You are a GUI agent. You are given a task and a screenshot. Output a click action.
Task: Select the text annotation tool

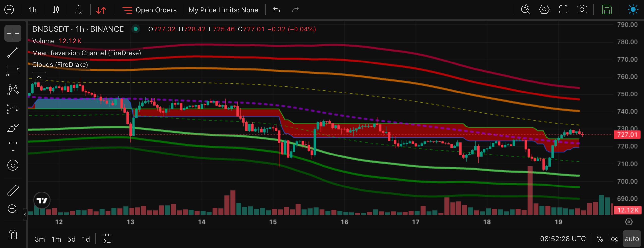(x=13, y=146)
